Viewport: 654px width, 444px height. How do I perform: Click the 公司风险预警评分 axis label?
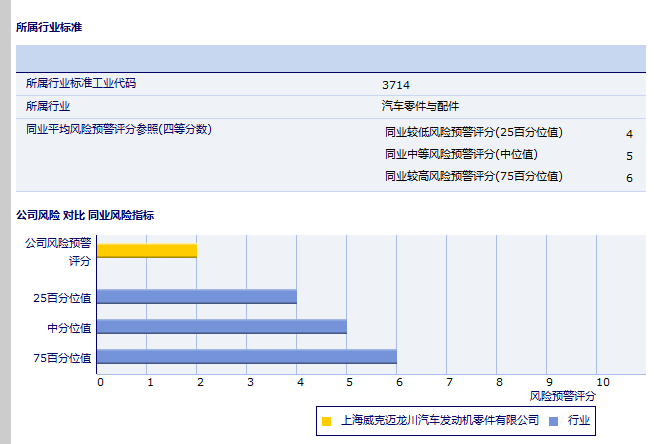pyautogui.click(x=58, y=251)
